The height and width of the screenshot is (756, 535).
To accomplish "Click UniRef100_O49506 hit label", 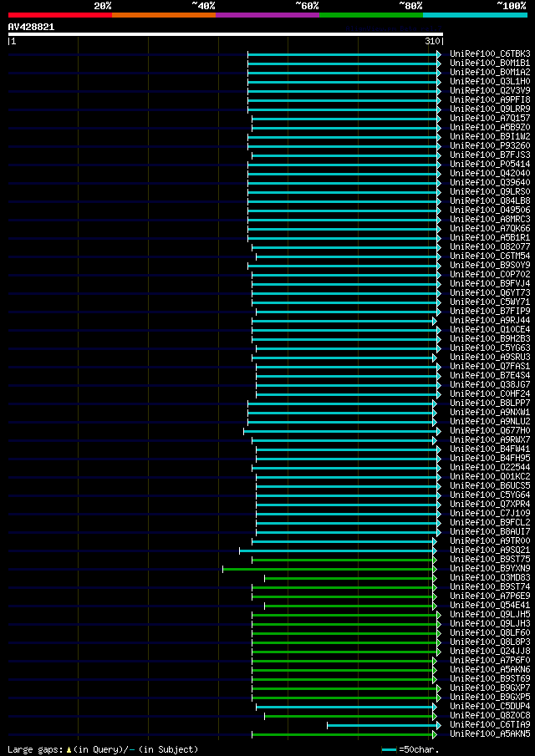I will 490,211.
